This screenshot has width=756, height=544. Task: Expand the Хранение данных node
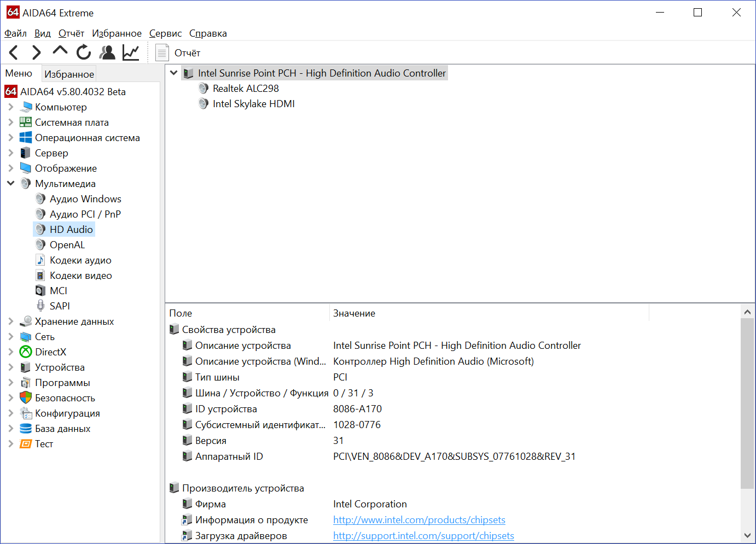click(11, 321)
